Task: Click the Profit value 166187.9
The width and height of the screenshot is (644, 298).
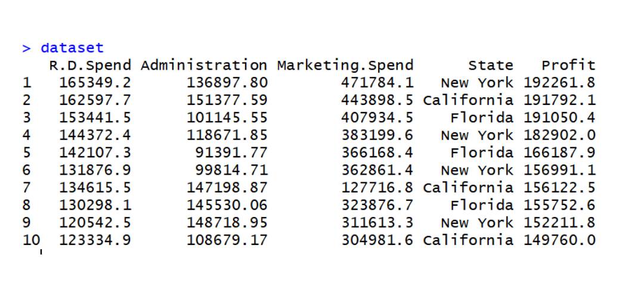Action: [x=559, y=153]
